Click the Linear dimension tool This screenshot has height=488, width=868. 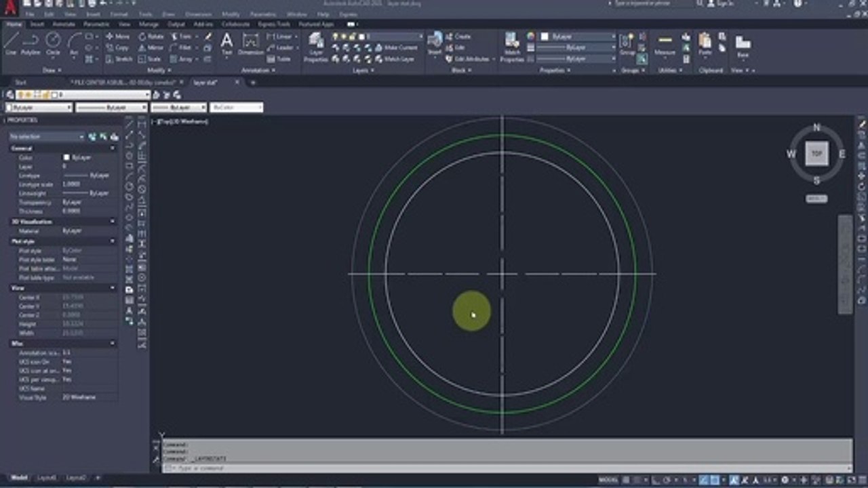[279, 37]
